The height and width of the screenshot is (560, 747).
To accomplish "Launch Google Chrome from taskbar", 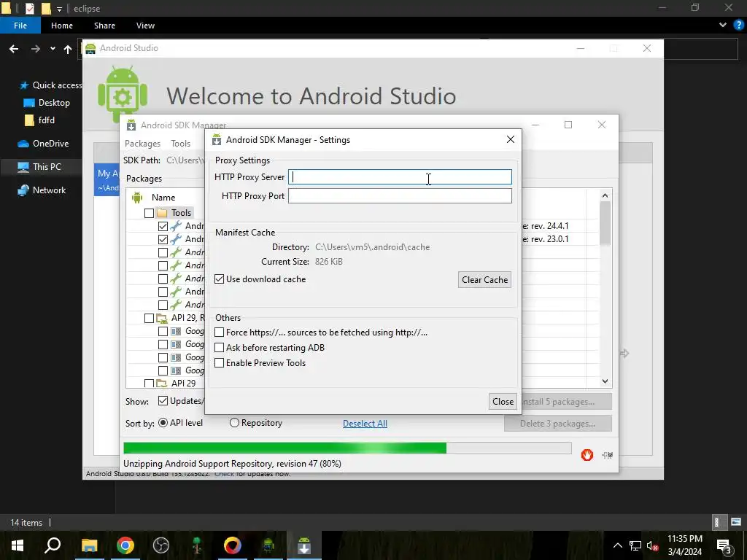I will tap(125, 545).
